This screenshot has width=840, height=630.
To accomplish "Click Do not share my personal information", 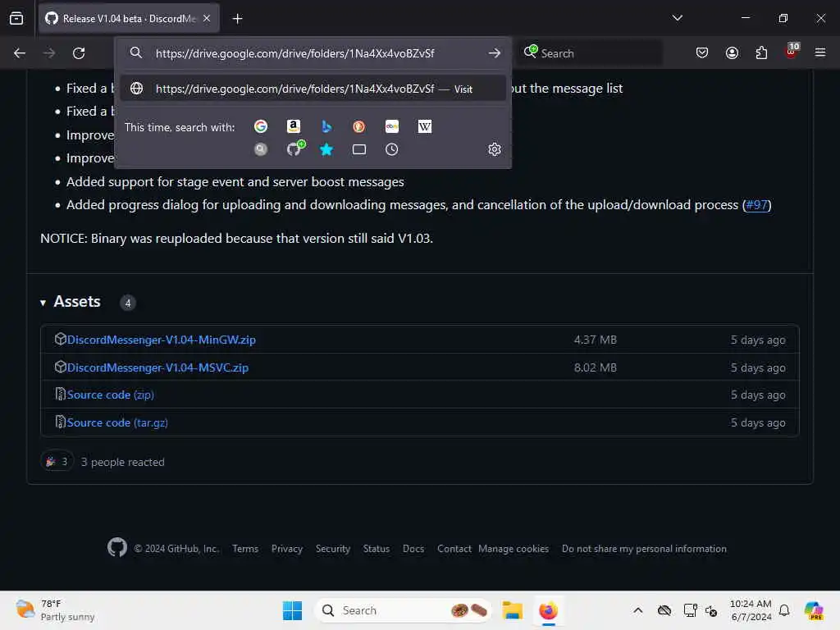I will tap(644, 549).
